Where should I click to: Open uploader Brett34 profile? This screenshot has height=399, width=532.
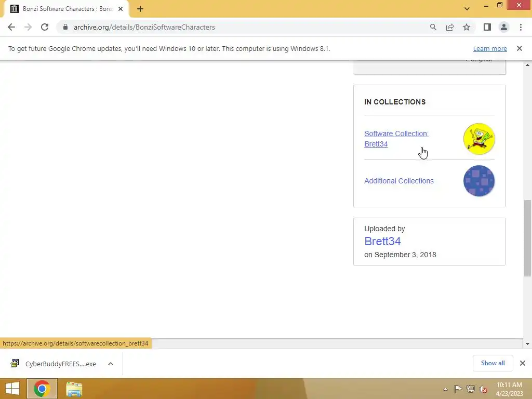click(x=382, y=241)
